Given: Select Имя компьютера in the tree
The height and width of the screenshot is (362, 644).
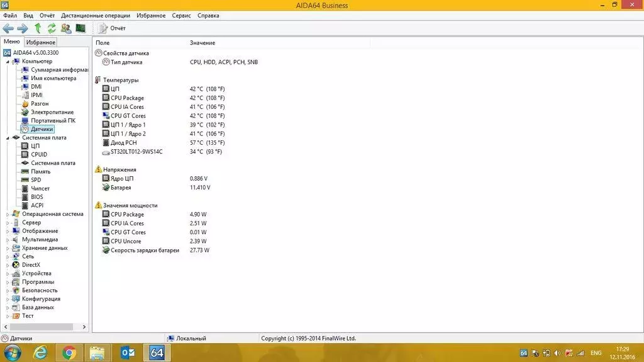Looking at the screenshot, I should pyautogui.click(x=53, y=78).
